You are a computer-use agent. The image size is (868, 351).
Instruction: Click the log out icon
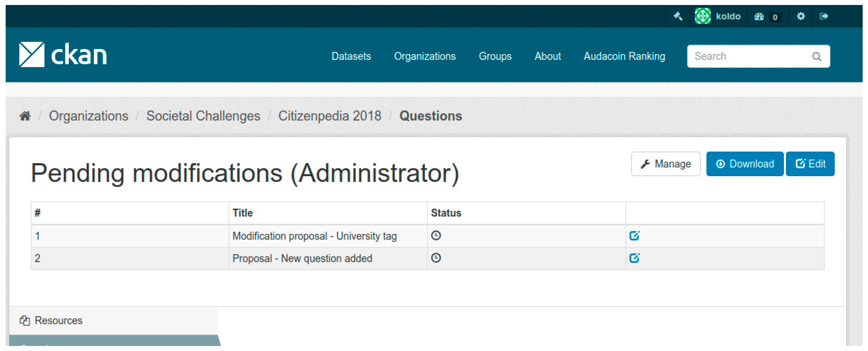pyautogui.click(x=823, y=16)
